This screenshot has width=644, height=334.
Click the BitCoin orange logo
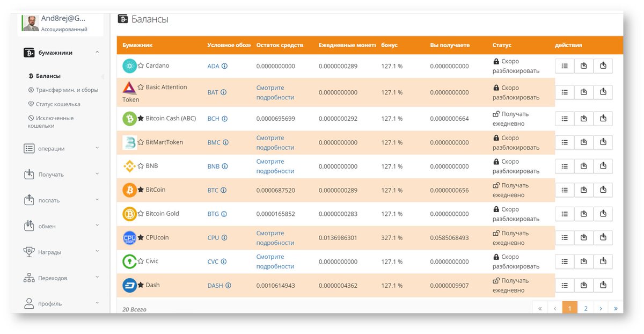pyautogui.click(x=129, y=190)
